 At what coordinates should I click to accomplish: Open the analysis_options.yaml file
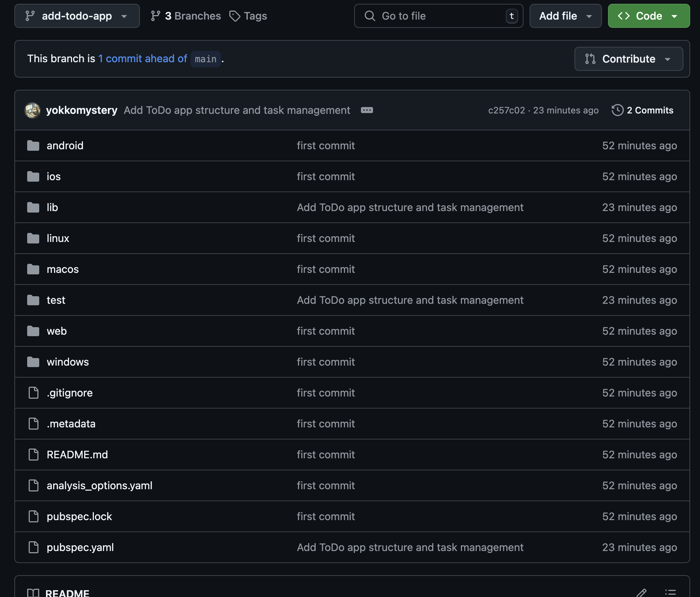(100, 485)
